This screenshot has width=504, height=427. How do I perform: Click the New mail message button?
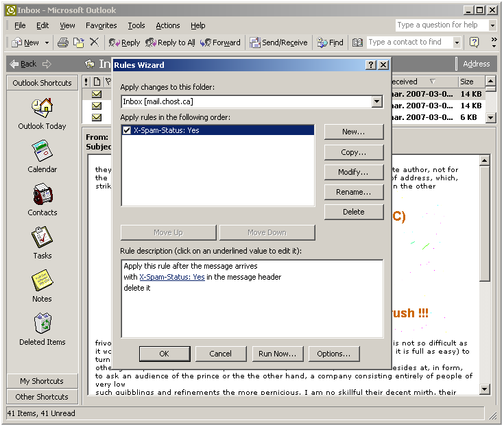point(25,42)
